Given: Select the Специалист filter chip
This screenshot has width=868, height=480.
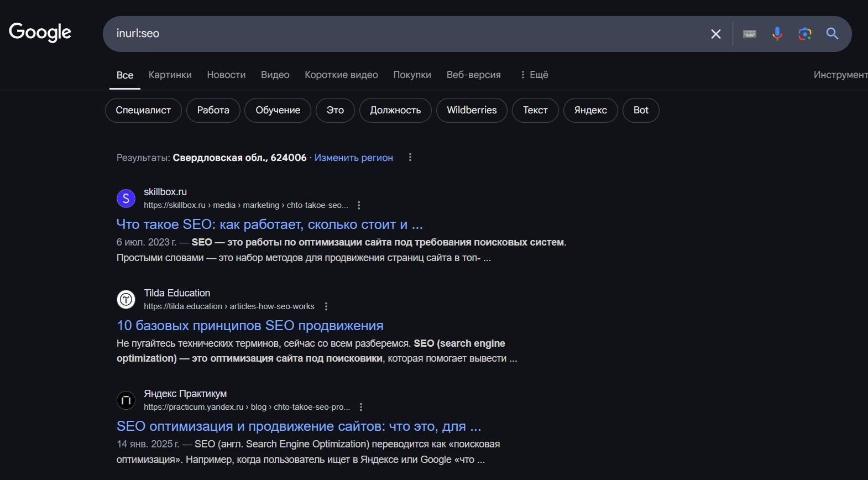Looking at the screenshot, I should click(143, 110).
